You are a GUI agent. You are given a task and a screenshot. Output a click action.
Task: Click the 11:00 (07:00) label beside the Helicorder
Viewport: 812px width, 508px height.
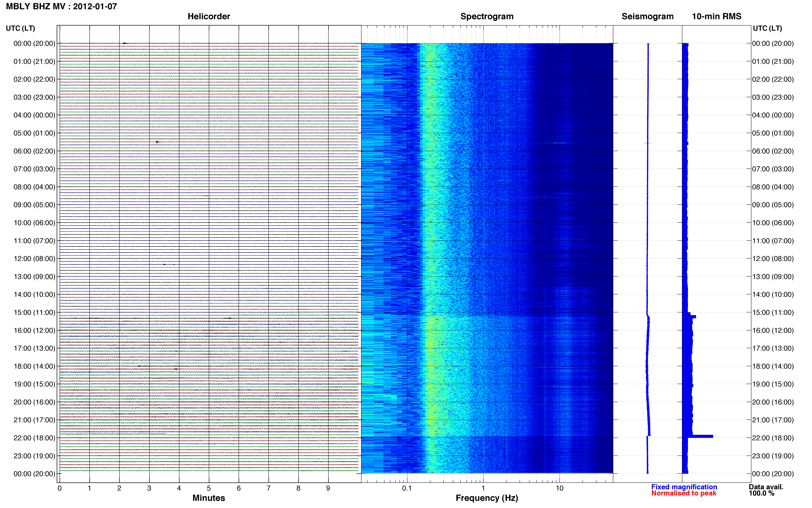click(x=34, y=241)
